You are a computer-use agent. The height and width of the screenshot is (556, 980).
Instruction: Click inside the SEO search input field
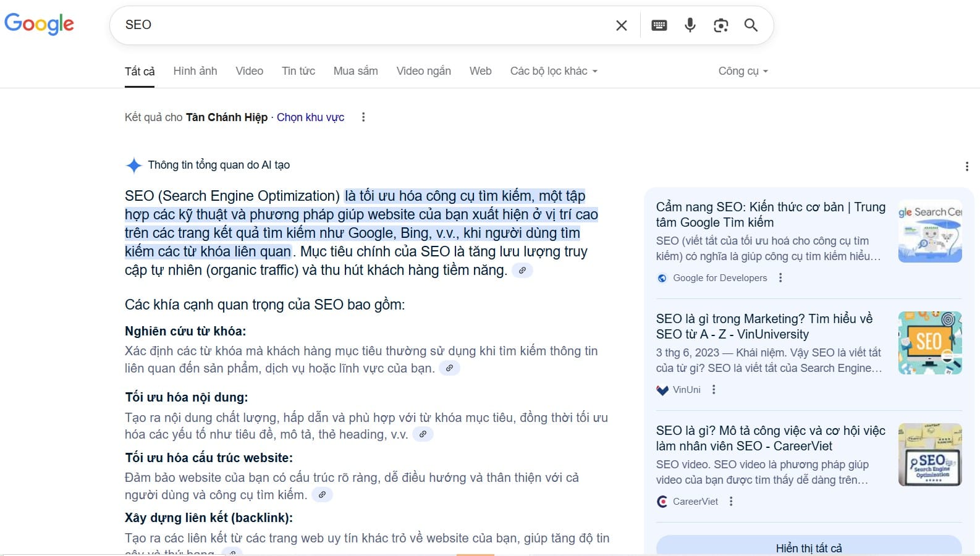tap(365, 25)
